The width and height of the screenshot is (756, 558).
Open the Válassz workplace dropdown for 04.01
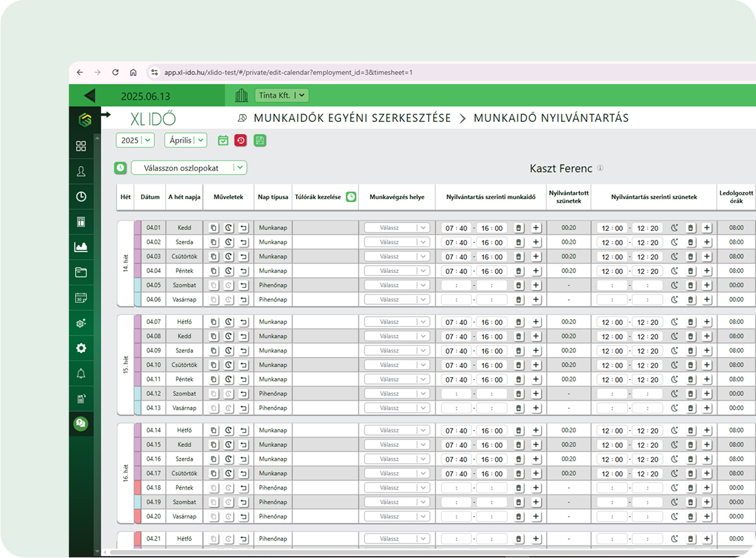point(397,228)
